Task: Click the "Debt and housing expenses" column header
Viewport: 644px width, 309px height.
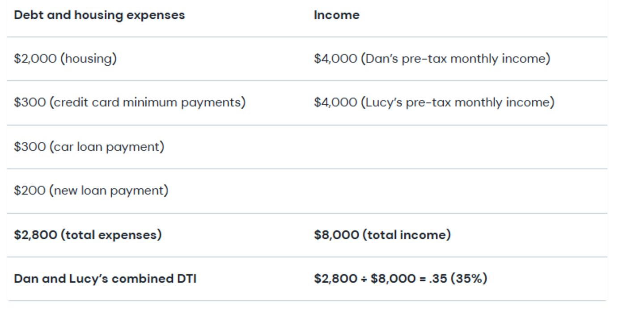Action: click(x=99, y=15)
